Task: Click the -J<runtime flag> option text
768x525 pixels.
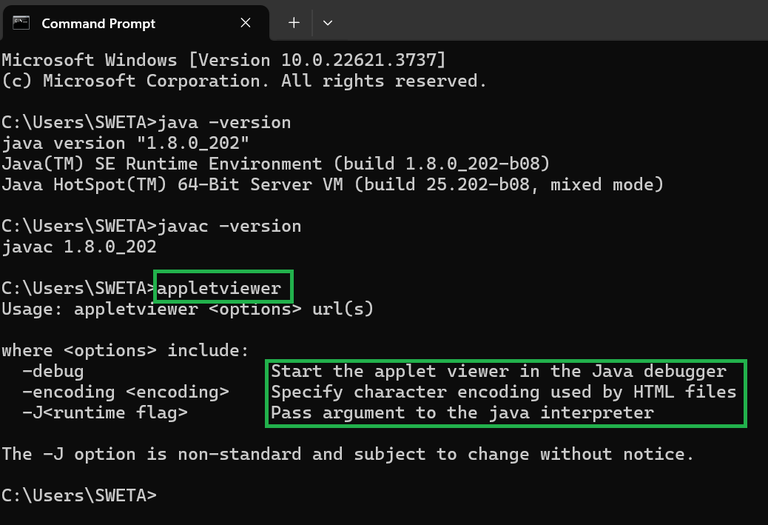Action: coord(105,413)
